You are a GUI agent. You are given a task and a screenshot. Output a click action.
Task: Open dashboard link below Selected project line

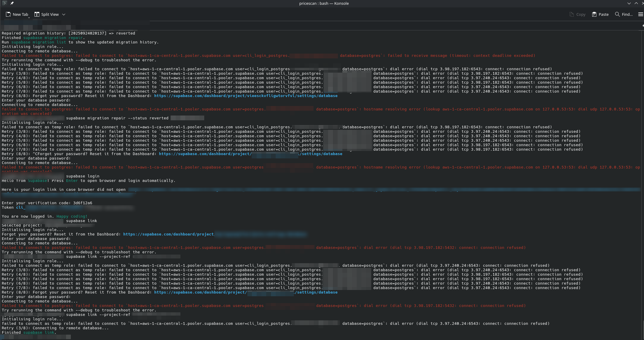169,234
